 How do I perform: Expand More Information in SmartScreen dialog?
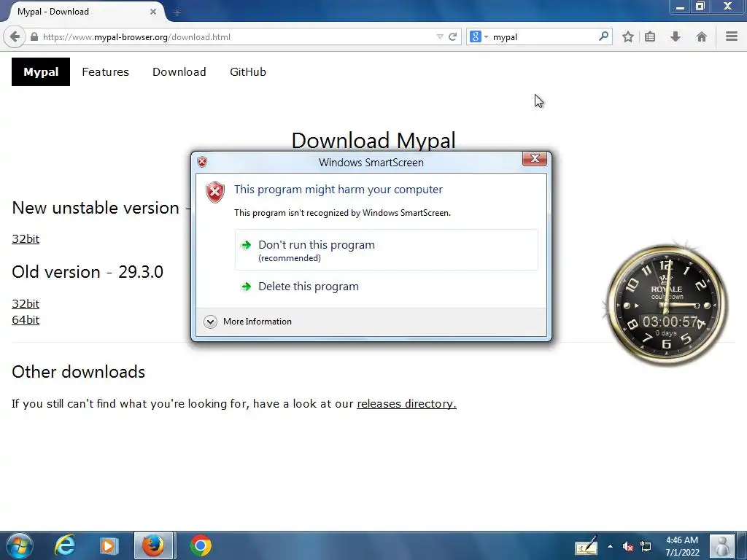click(248, 322)
